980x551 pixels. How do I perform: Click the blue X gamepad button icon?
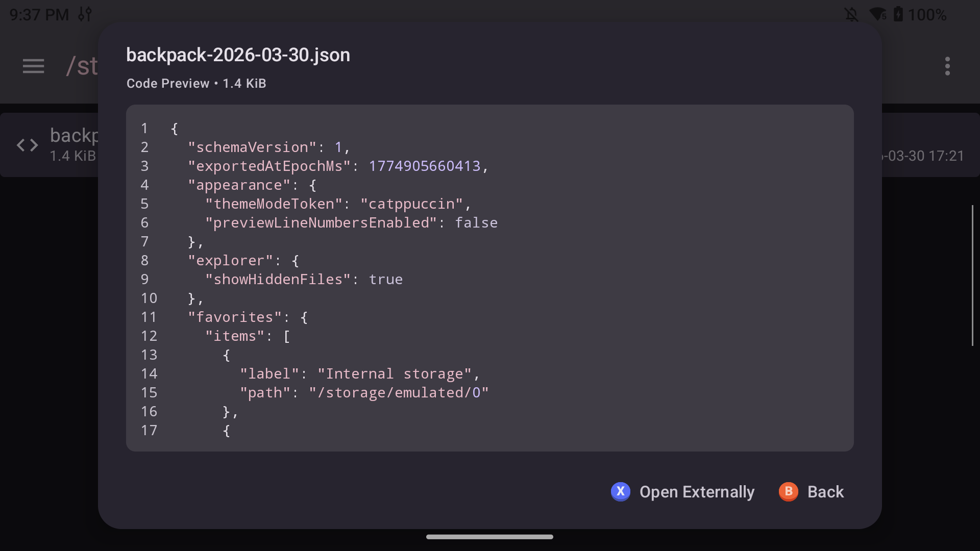pyautogui.click(x=621, y=492)
